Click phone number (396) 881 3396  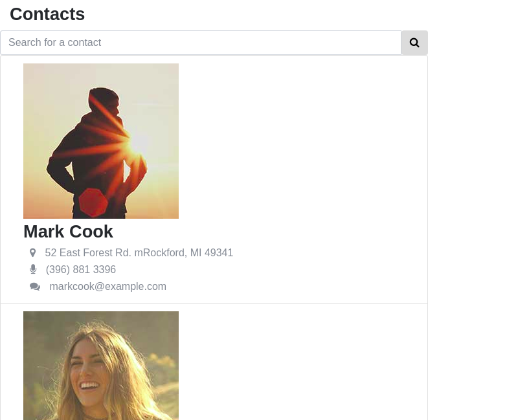coord(81,269)
